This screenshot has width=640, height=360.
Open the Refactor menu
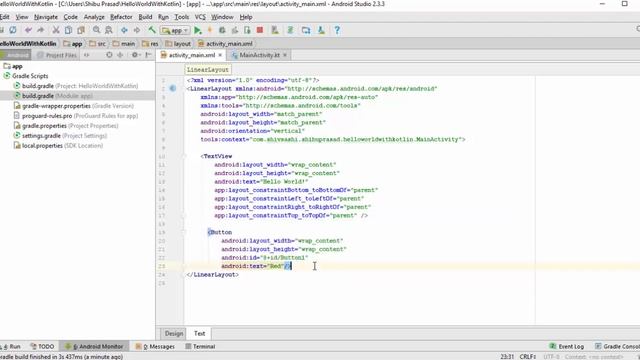point(121,17)
